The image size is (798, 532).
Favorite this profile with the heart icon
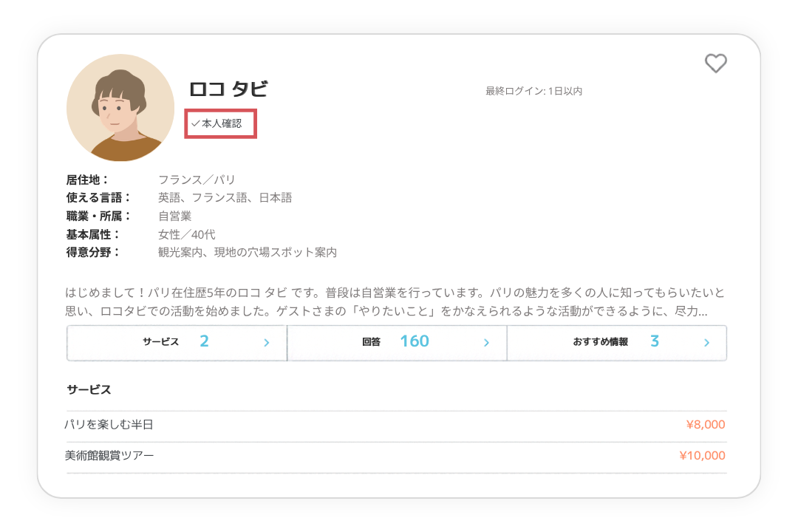click(715, 63)
